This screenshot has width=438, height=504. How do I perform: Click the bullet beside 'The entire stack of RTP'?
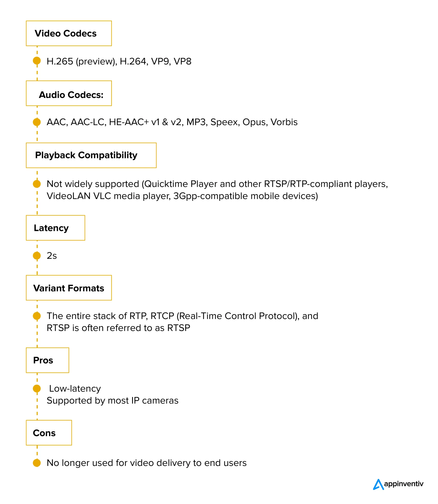(x=37, y=316)
